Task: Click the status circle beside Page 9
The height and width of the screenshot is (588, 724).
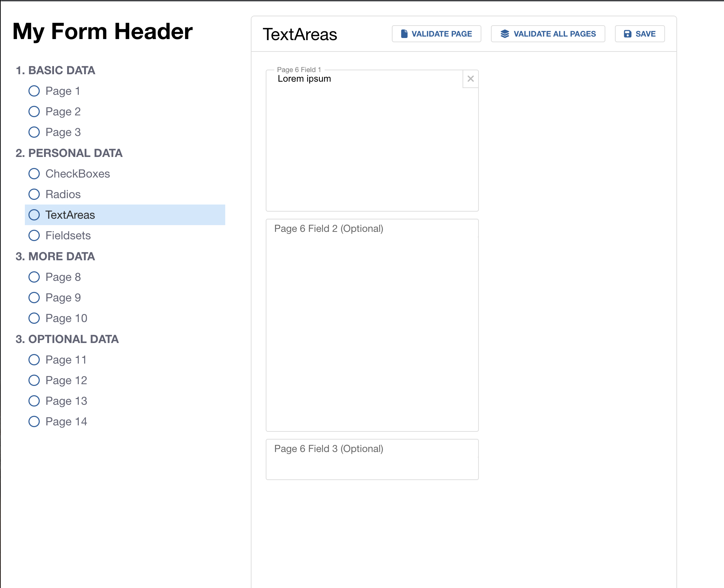Action: click(x=34, y=298)
